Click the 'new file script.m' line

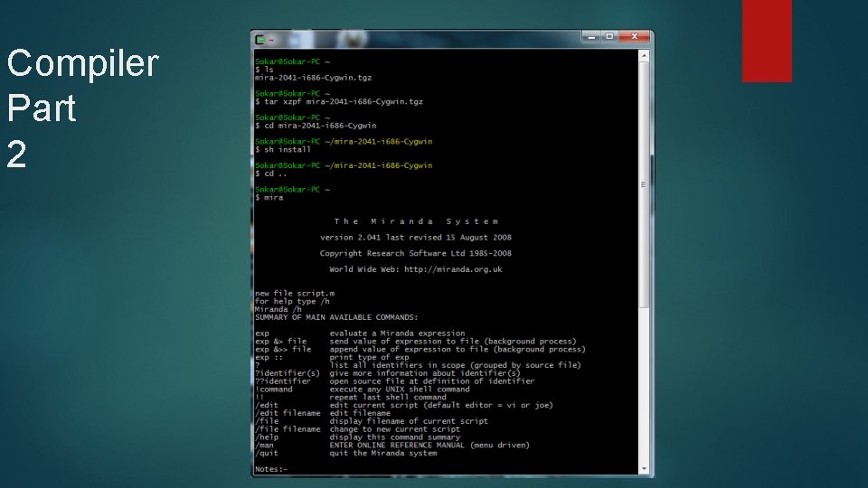tap(295, 293)
